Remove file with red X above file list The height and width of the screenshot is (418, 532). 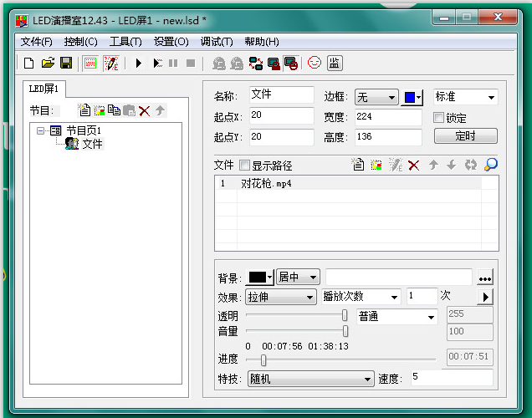(x=413, y=166)
